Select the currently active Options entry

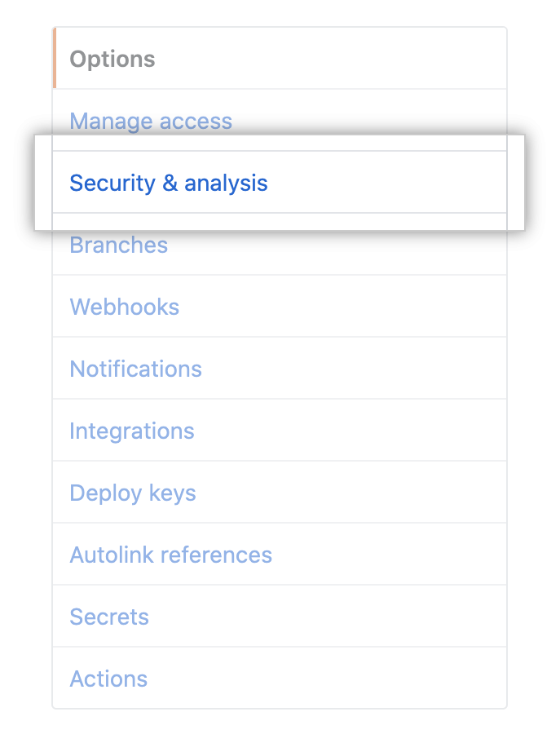112,58
